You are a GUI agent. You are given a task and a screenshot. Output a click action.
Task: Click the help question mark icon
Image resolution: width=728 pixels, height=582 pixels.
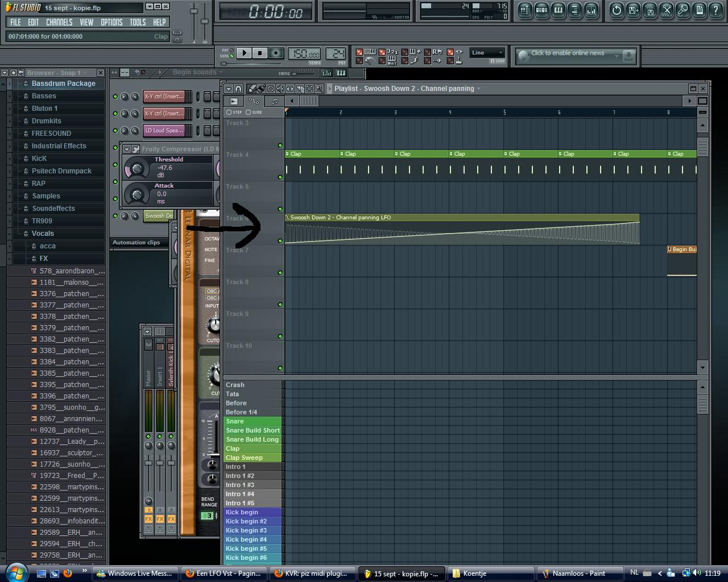[715, 10]
